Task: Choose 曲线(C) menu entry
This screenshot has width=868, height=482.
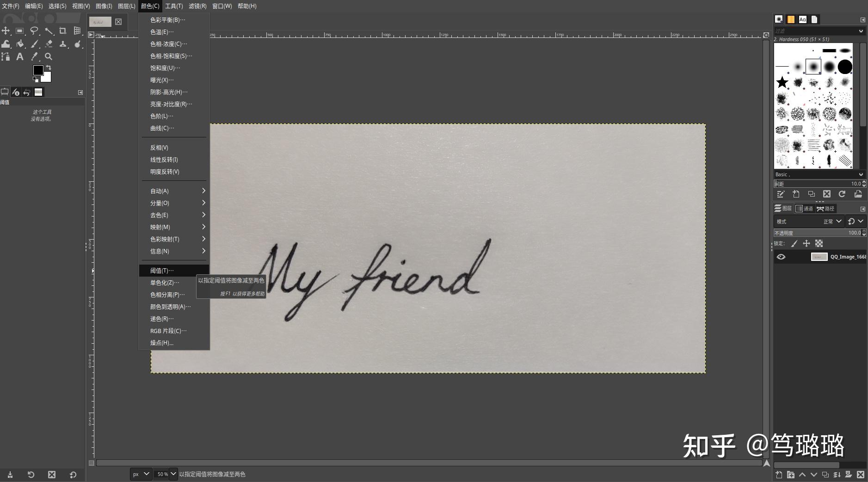Action: (x=174, y=128)
